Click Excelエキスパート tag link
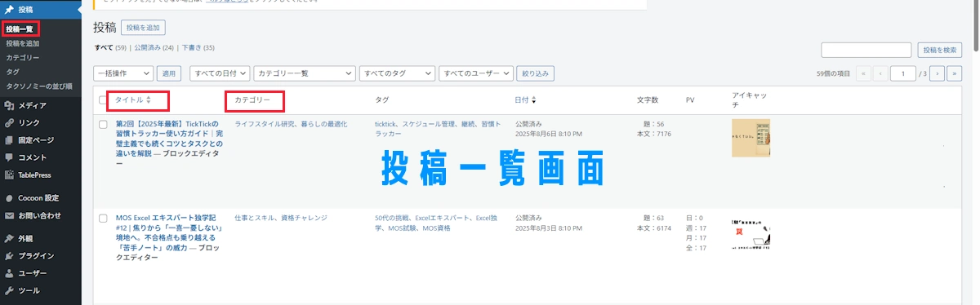Screen dimensions: 980x305 (443, 219)
